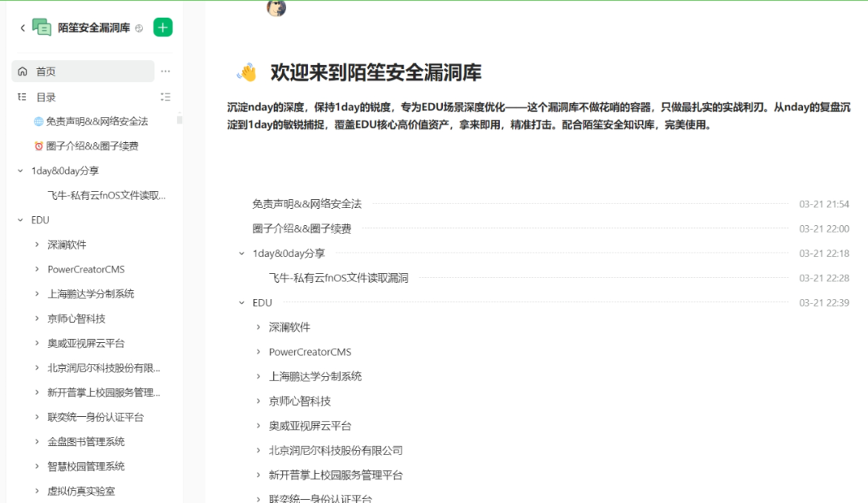Click the back arrow beside the knowledge base title
The height and width of the screenshot is (503, 868).
[23, 27]
